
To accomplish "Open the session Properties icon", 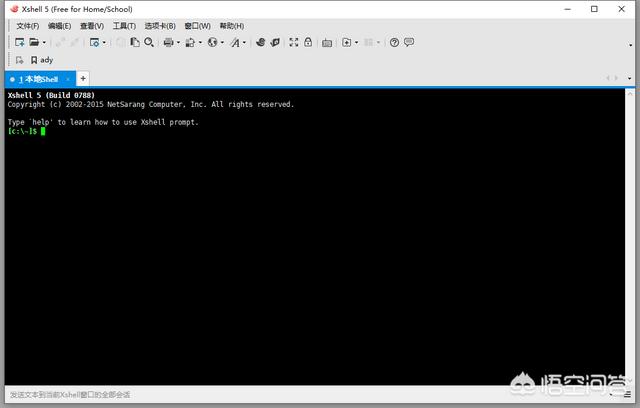I will pos(94,42).
